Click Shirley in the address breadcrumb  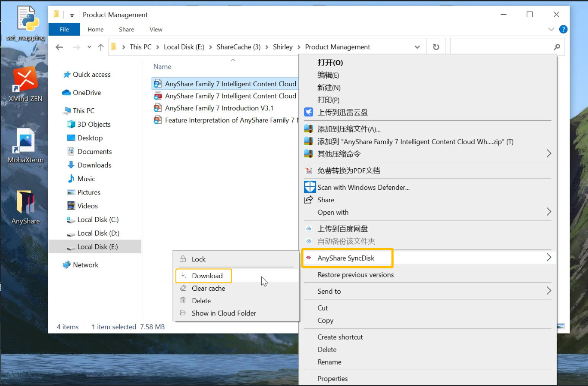tap(283, 47)
